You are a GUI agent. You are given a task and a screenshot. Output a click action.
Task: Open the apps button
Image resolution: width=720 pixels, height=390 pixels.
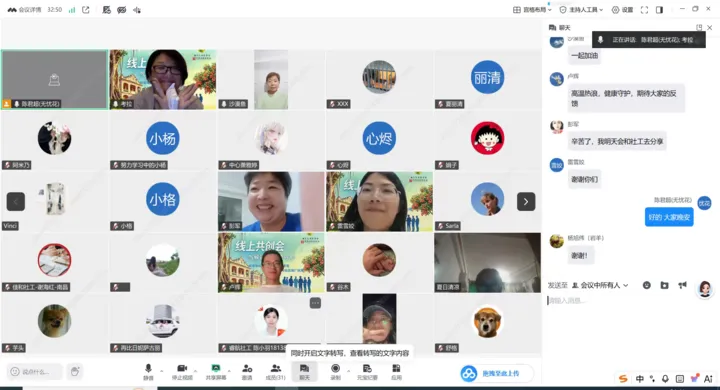point(396,371)
